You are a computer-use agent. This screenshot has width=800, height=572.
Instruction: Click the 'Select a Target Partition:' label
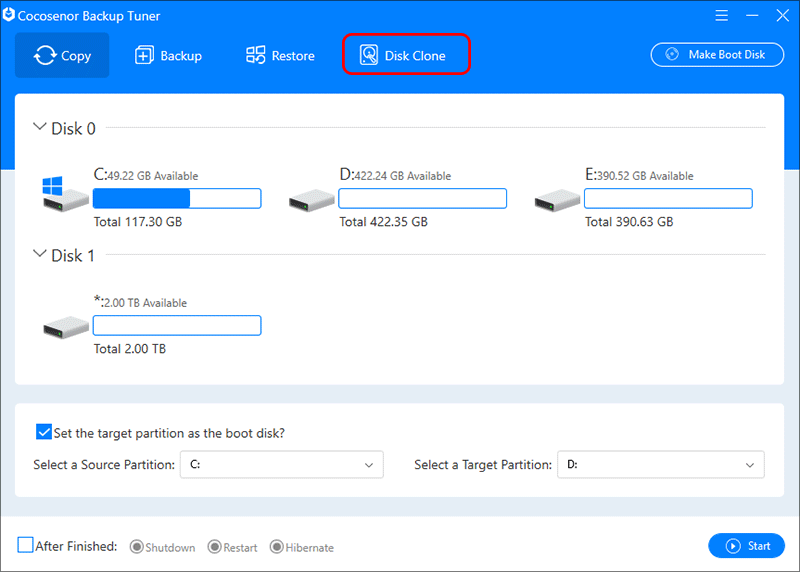click(x=483, y=465)
